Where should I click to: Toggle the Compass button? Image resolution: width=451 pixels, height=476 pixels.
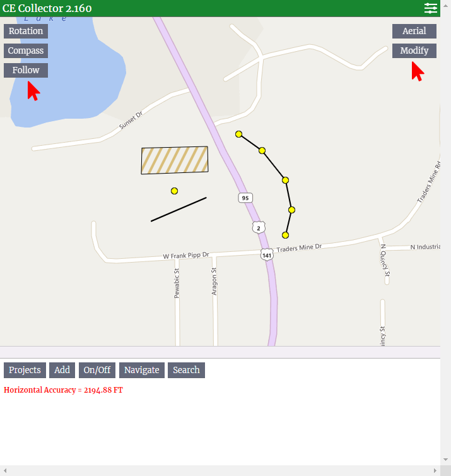click(x=26, y=51)
